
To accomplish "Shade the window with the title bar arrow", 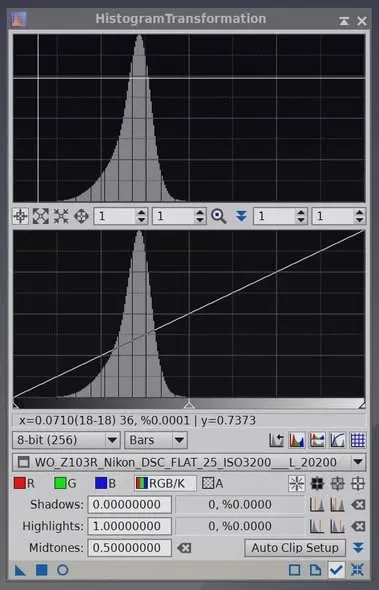I will pyautogui.click(x=344, y=21).
